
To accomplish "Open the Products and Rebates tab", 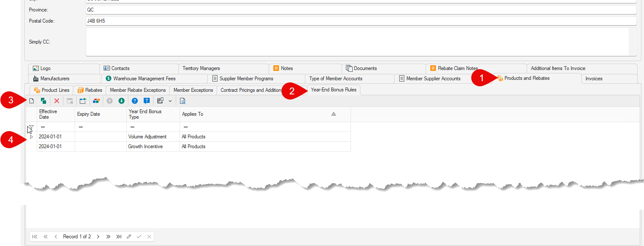I will pyautogui.click(x=526, y=79).
